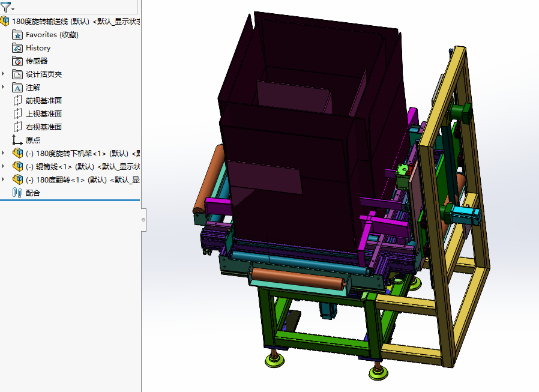Click the 前视基准面 plane icon
The width and height of the screenshot is (539, 392).
tap(17, 101)
